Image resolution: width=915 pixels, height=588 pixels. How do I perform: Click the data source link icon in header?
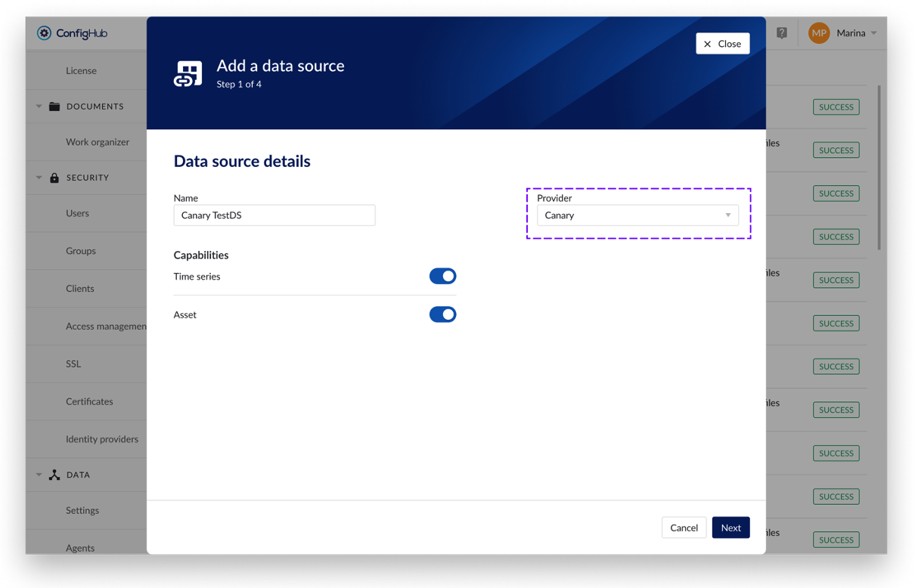coord(188,74)
